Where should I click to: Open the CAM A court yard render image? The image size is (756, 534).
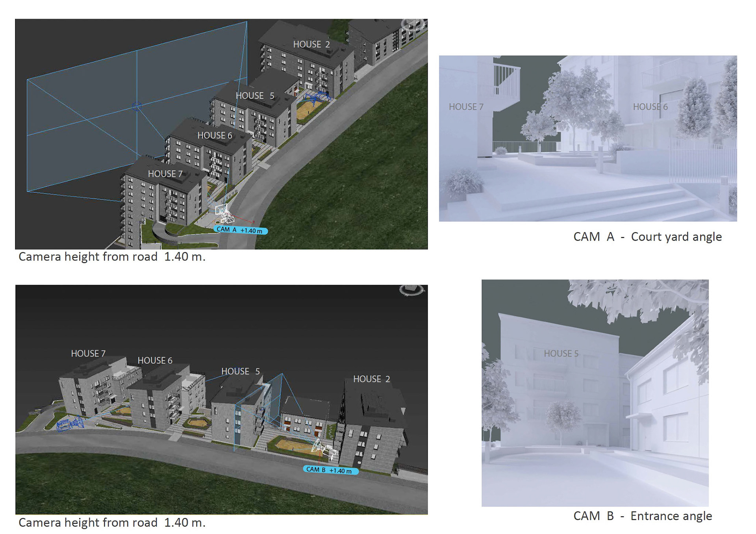(x=588, y=138)
